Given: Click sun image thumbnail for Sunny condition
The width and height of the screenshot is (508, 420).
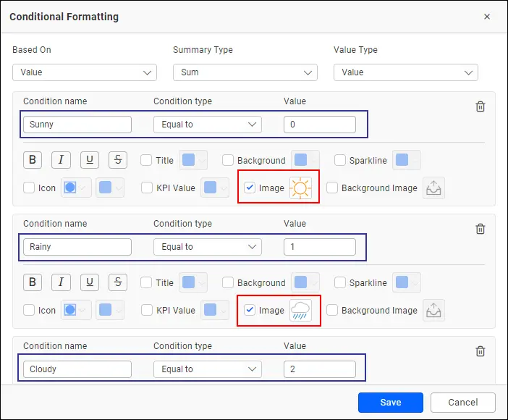Looking at the screenshot, I should pos(300,188).
